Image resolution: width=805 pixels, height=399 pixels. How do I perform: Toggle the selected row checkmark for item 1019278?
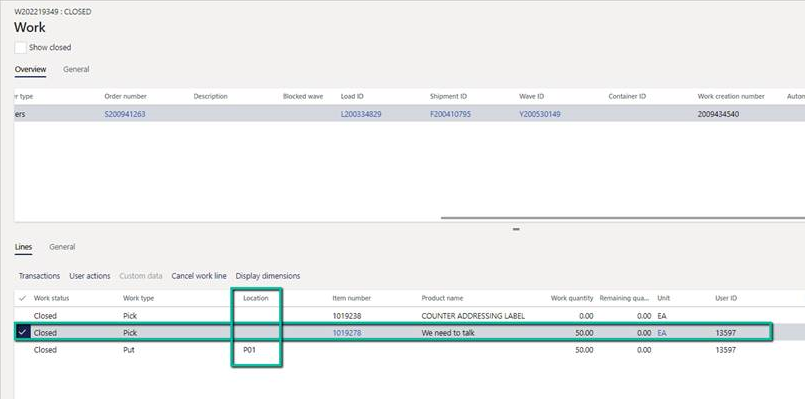point(22,333)
